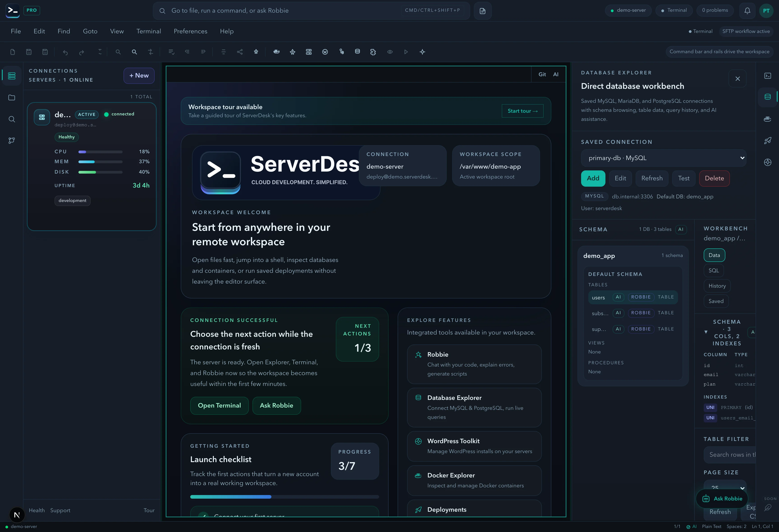Close the Database Explorer panel
The image size is (779, 532).
738,79
